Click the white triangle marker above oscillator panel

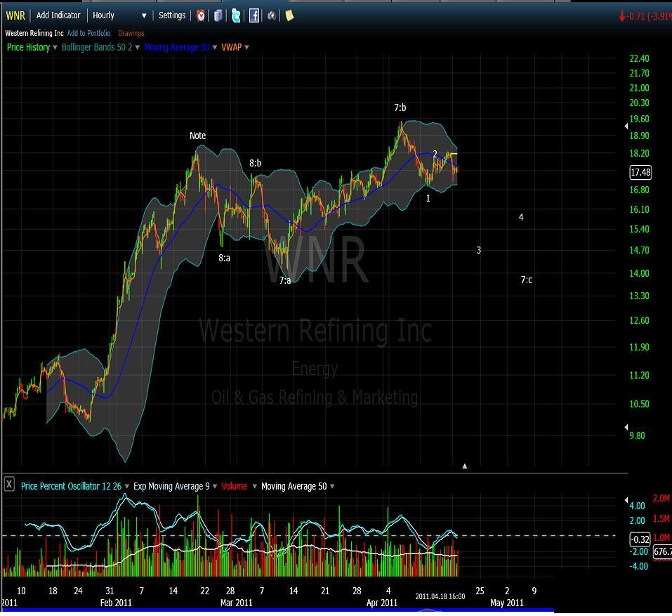coord(464,466)
